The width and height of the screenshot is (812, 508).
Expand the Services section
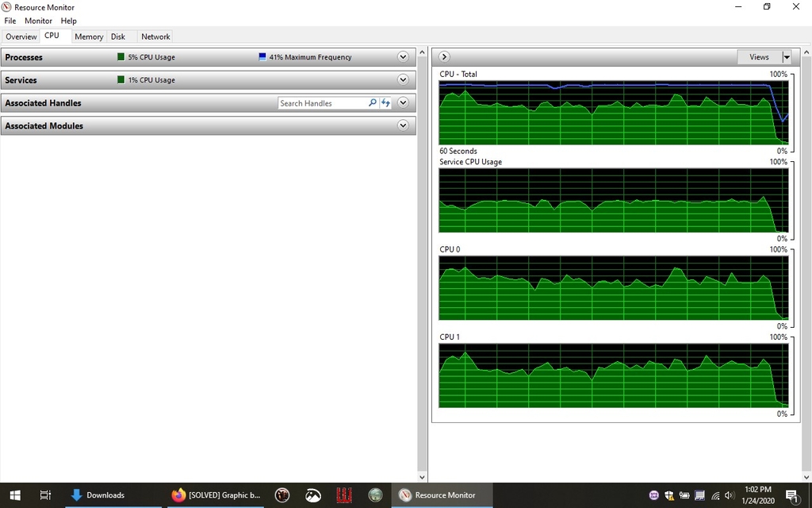point(403,80)
